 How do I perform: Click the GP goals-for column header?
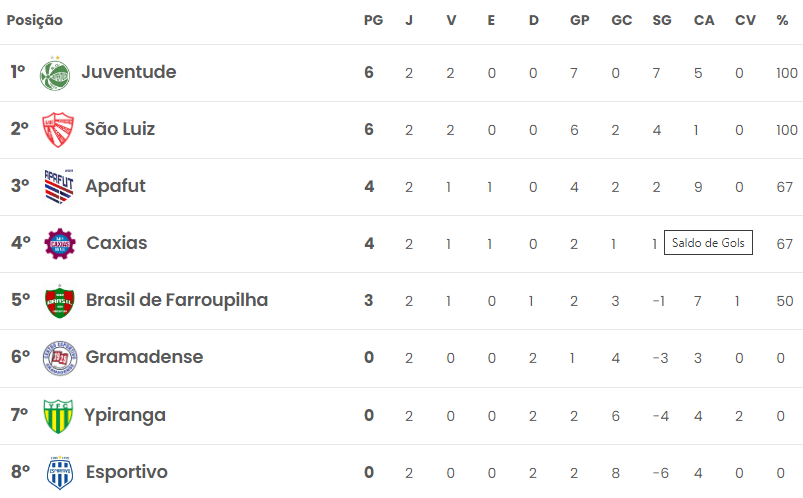(x=580, y=20)
